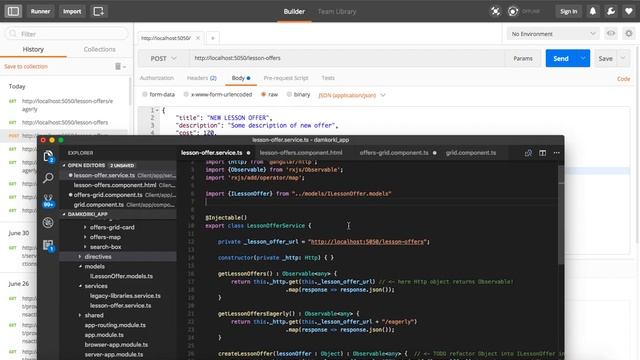Open manage environments gear icon

coord(629,33)
